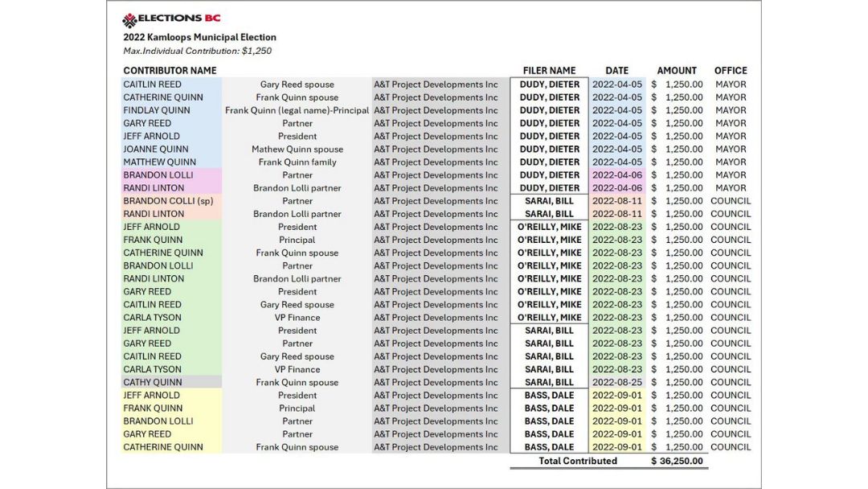Viewport: 868px width, 489px height.
Task: Click 'Principal' in the BASS, DALE row
Action: [297, 408]
